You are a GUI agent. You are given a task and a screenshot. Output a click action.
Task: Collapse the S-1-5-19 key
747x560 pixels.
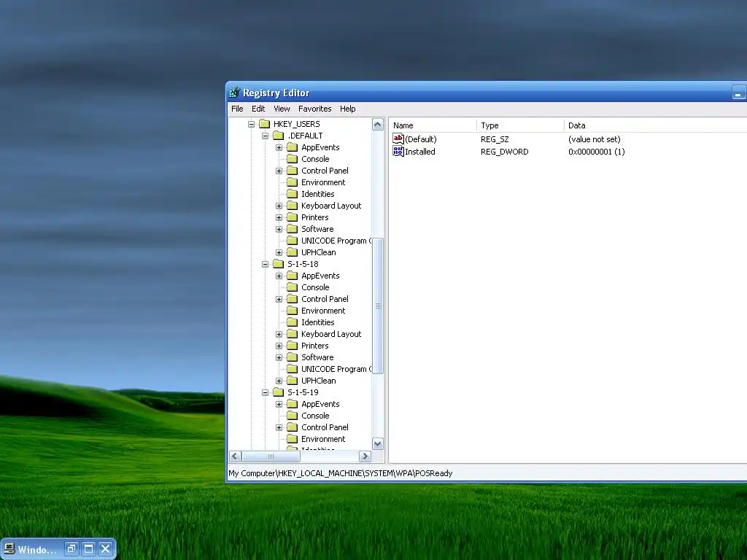coord(266,393)
